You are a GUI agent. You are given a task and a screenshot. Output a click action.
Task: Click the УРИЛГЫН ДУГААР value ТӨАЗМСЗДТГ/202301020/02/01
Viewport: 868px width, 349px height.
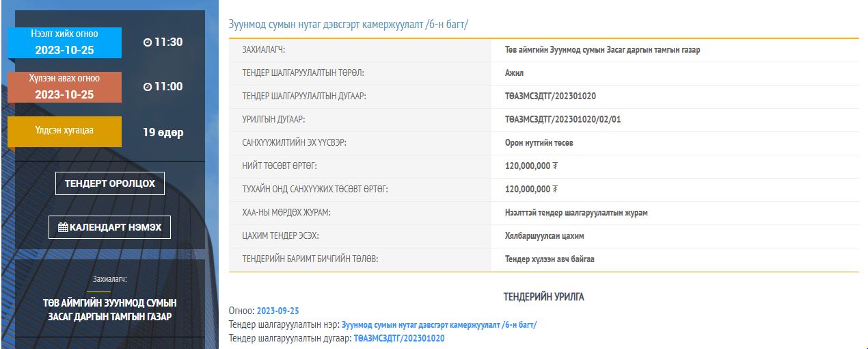pyautogui.click(x=563, y=119)
